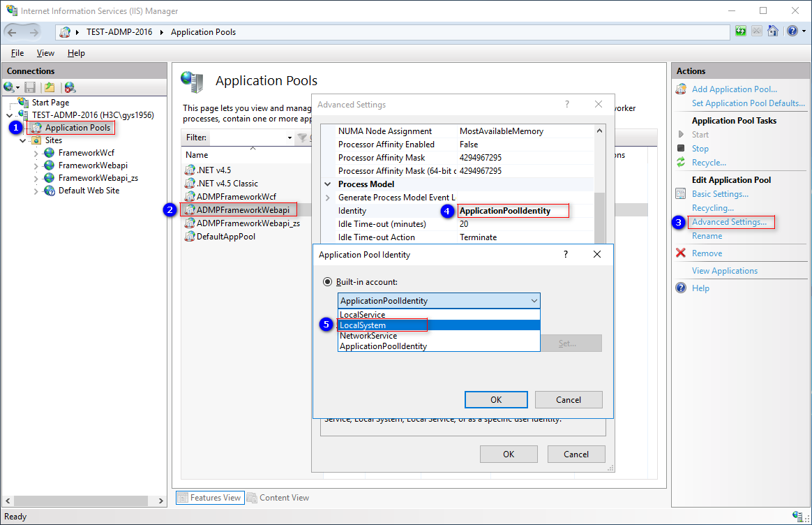
Task: Collapse the Process Model settings section
Action: pyautogui.click(x=328, y=184)
